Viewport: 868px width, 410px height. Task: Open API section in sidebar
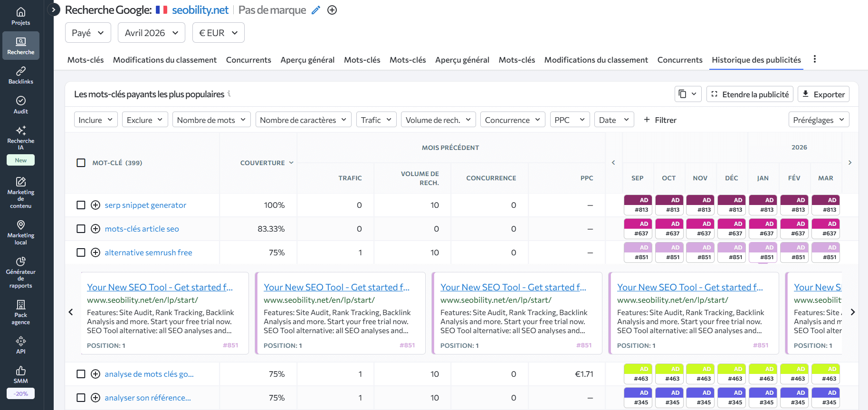[x=20, y=345]
